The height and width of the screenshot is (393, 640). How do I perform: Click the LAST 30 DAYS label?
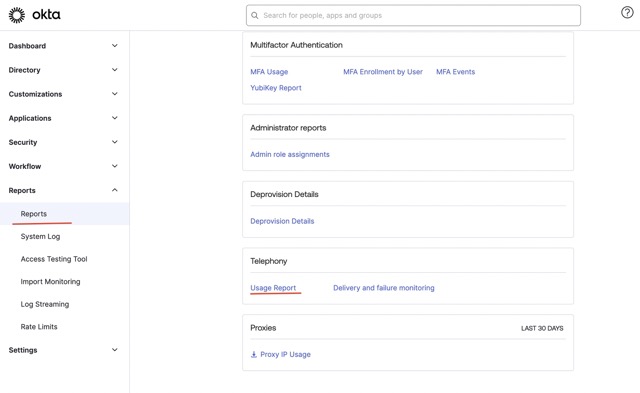(x=542, y=328)
